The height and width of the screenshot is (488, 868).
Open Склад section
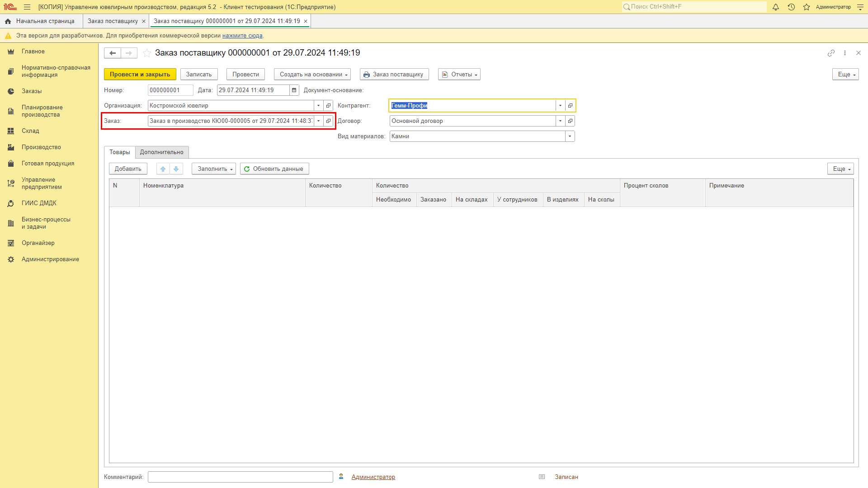click(30, 131)
